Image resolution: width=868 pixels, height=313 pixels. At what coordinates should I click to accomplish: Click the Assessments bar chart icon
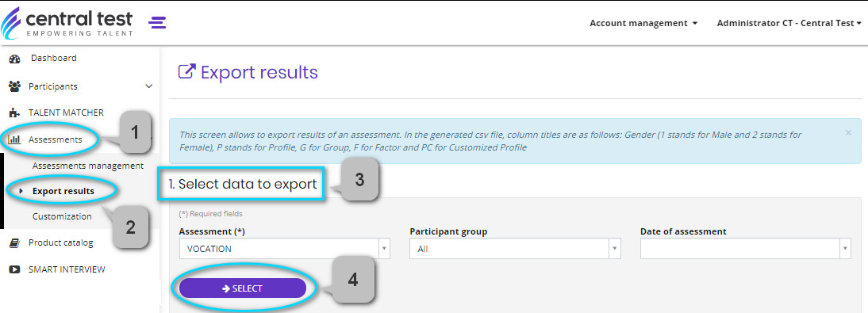[x=15, y=139]
